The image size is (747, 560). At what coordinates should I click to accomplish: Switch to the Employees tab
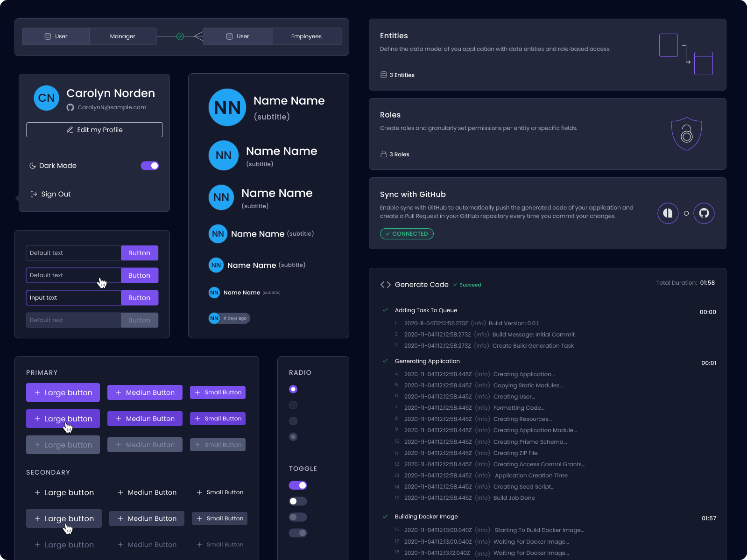(x=306, y=36)
